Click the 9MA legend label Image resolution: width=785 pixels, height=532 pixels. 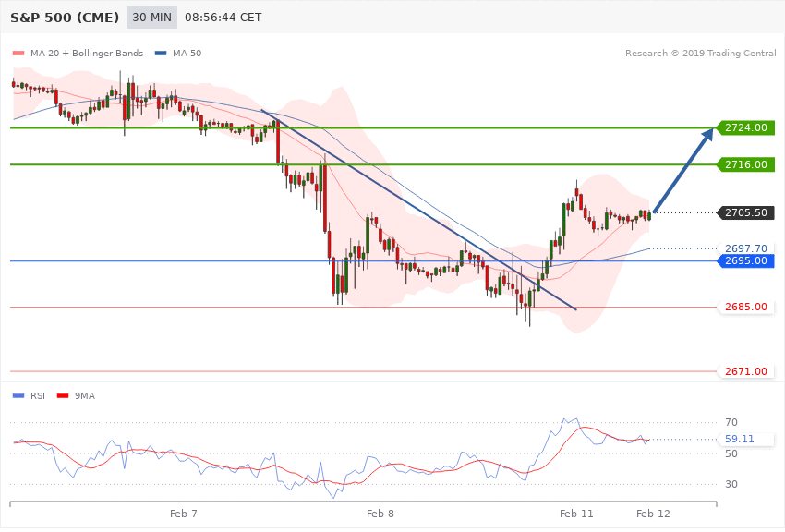(85, 396)
